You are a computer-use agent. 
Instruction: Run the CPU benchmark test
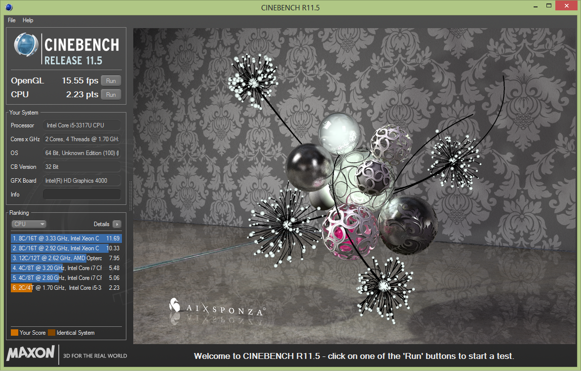111,94
